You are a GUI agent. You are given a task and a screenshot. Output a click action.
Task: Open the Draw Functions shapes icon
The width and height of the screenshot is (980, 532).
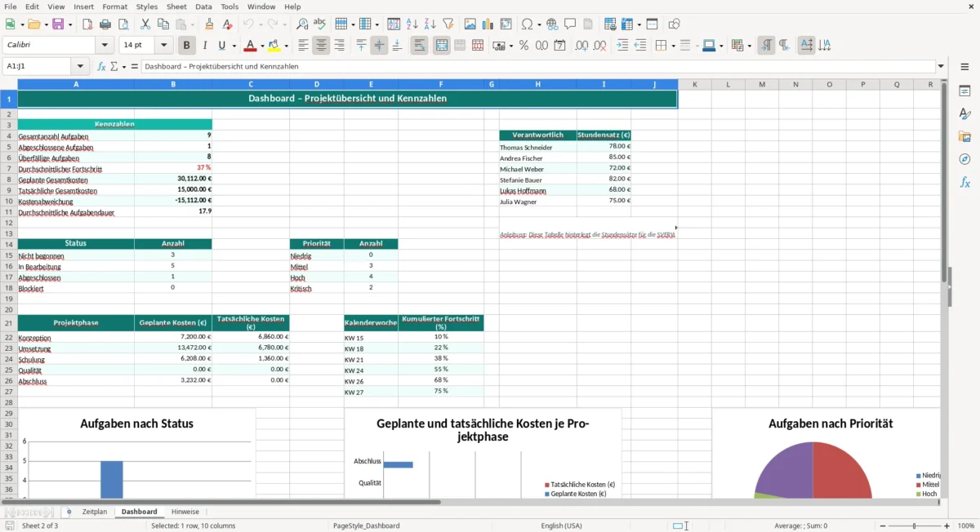coord(674,24)
